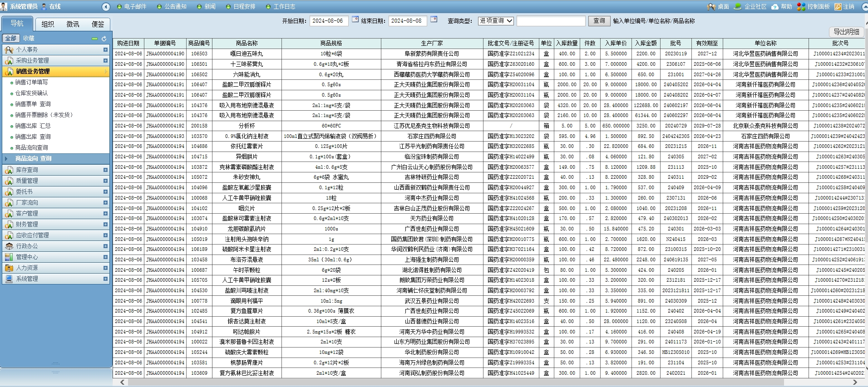Click the 采购业务管理 module icon
This screenshot has width=868, height=387.
pos(9,60)
